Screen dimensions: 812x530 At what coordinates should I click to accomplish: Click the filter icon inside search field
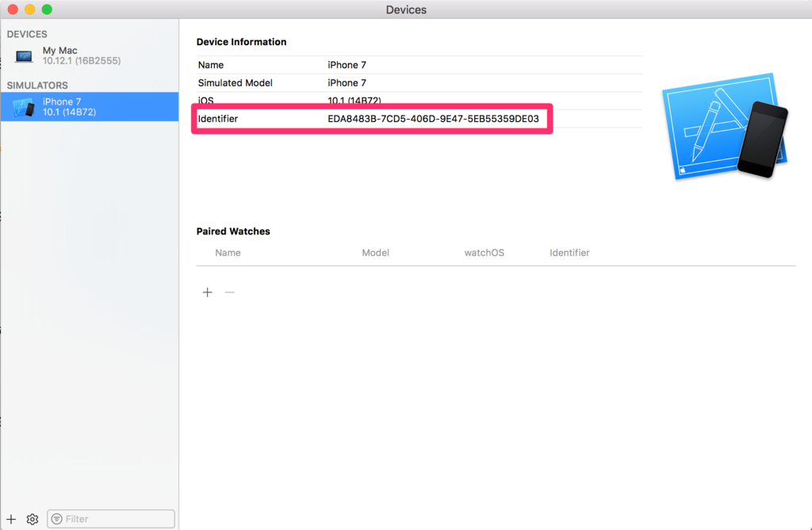pos(57,519)
